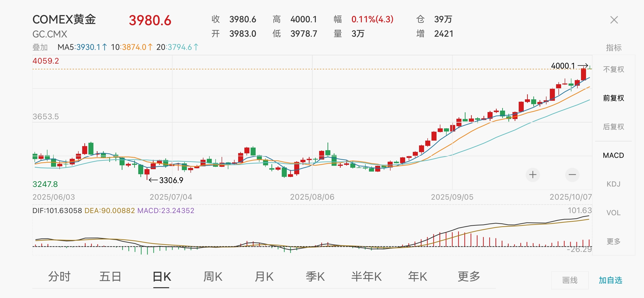The width and height of the screenshot is (644, 298).
Task: Zoom in chart with plus button
Action: 533,174
